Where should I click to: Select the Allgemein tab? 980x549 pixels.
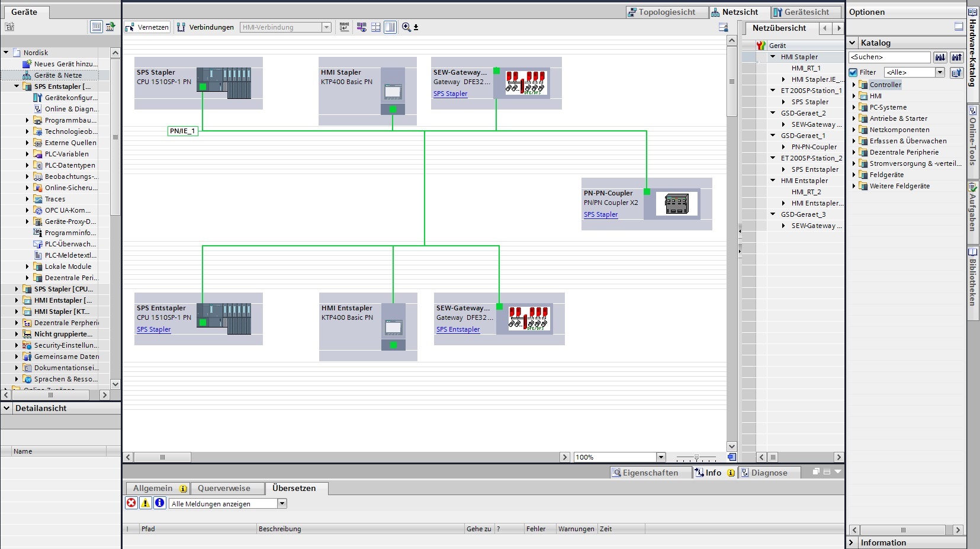(158, 489)
